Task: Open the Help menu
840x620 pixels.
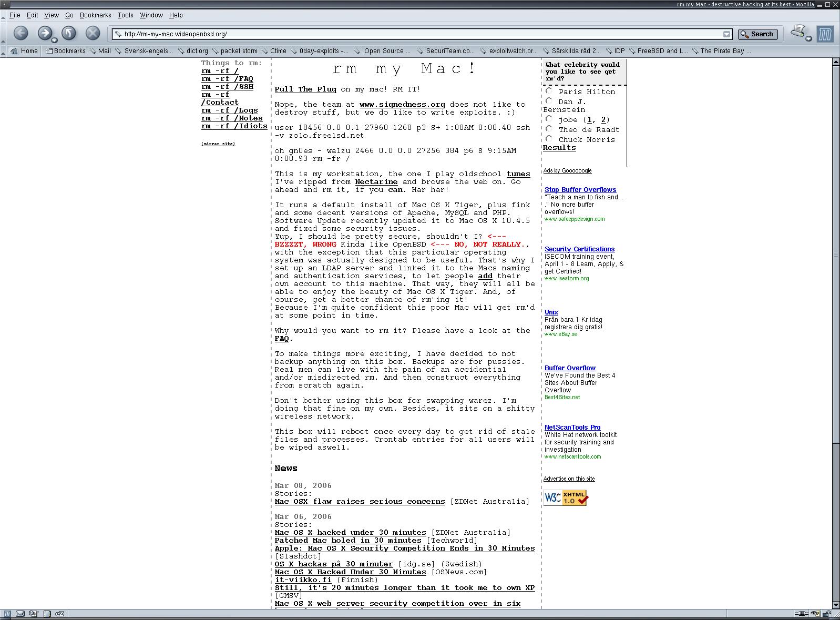Action: coord(176,15)
